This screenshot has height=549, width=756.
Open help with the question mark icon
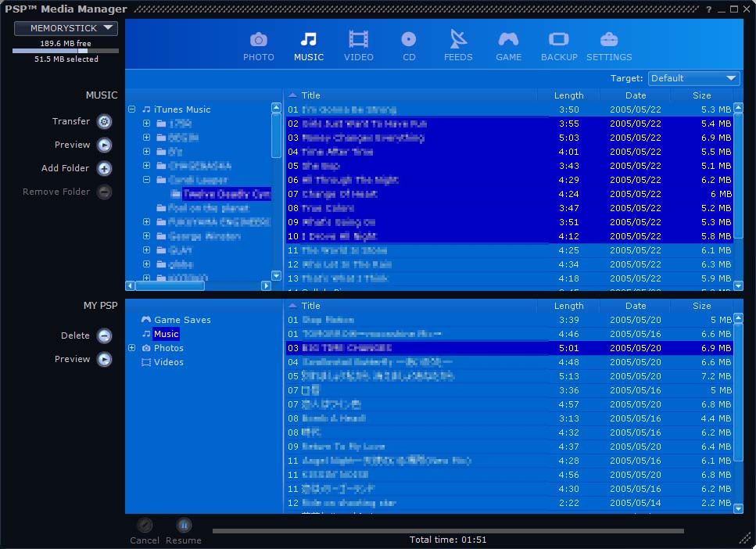pyautogui.click(x=709, y=9)
